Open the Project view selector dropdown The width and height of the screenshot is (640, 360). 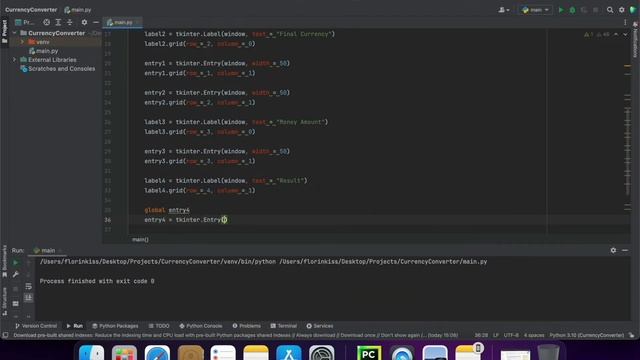25,22
